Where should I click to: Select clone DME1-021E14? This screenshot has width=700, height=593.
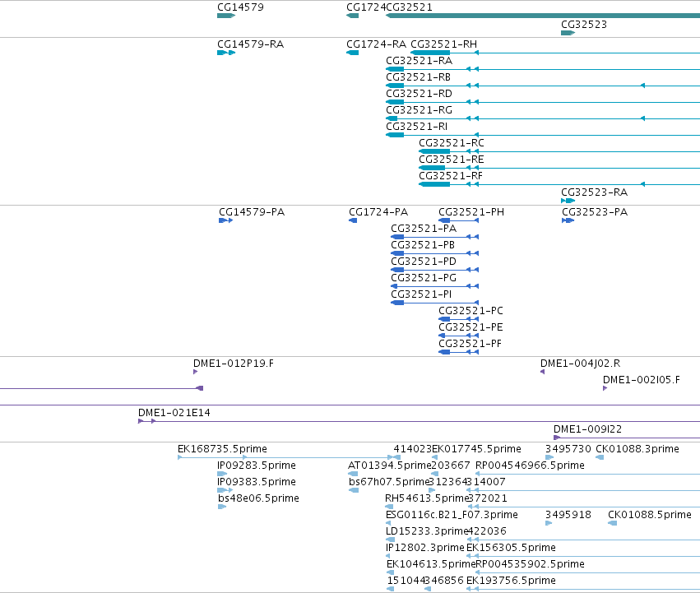174,413
